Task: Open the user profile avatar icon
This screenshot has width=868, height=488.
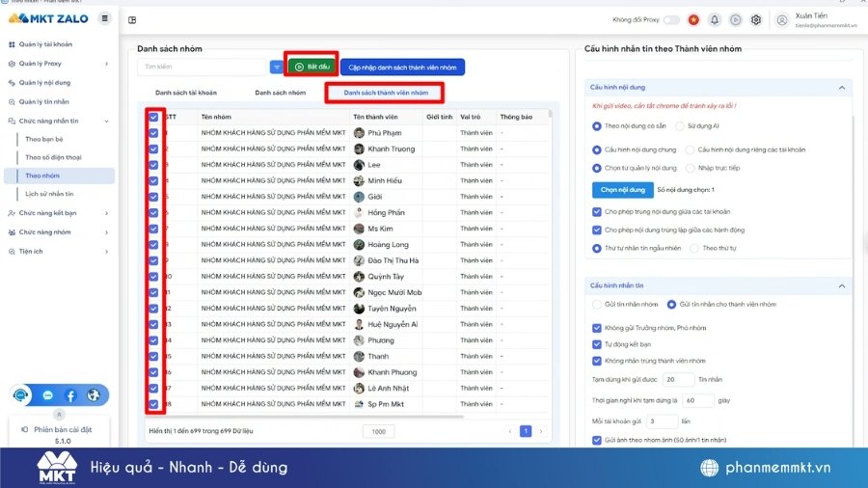Action: coord(781,20)
